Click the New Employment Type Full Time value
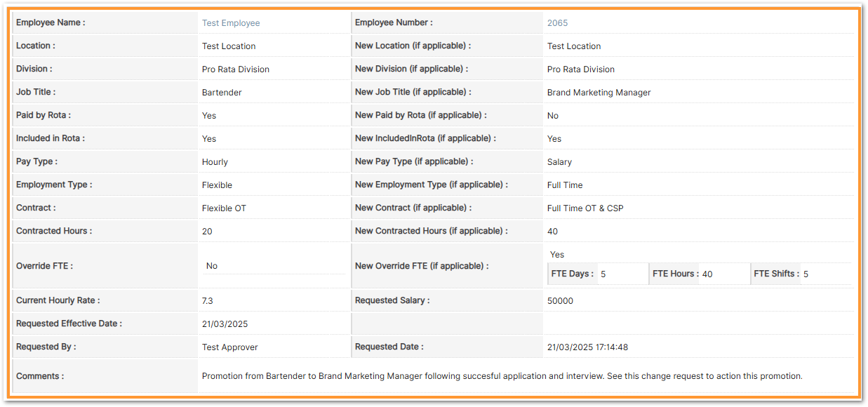The image size is (868, 407). point(565,185)
